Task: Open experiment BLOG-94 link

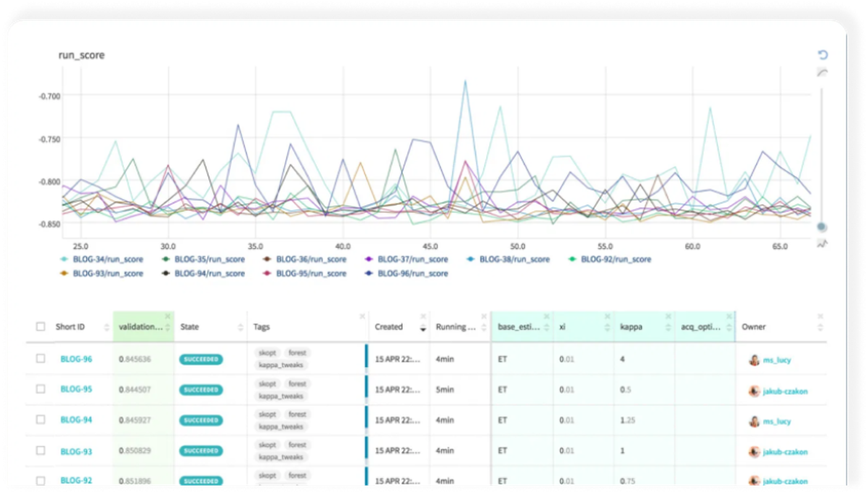Action: tap(76, 420)
